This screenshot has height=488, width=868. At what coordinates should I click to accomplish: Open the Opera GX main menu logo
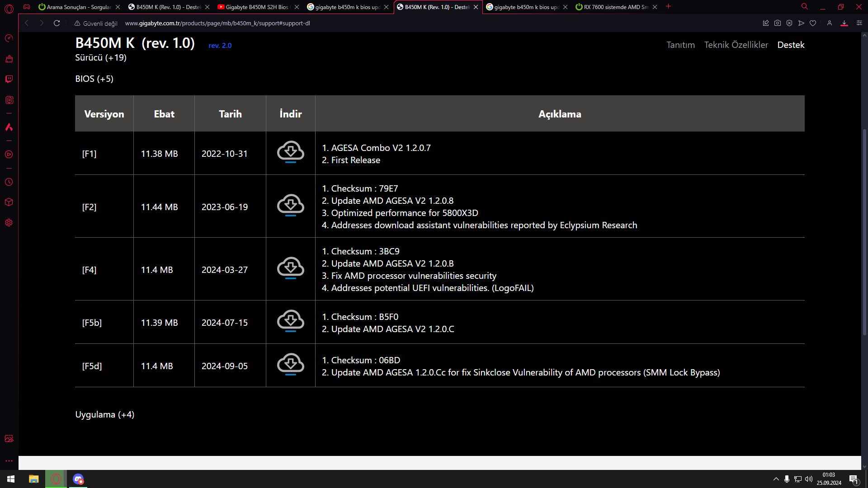coord(9,8)
